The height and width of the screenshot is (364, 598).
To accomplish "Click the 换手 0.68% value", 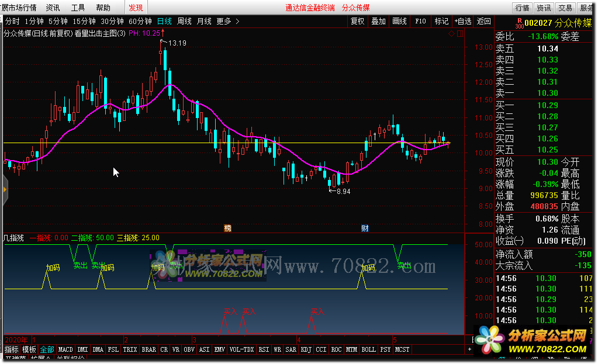I will pyautogui.click(x=547, y=219).
